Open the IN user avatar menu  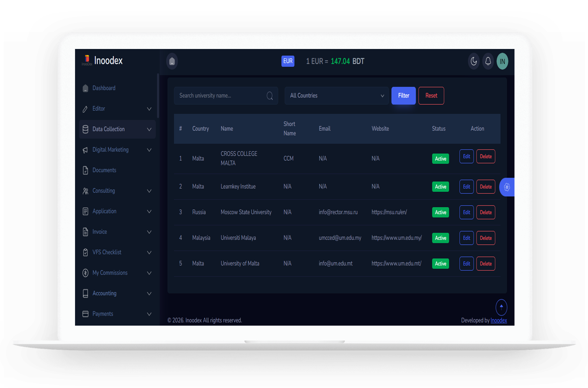click(x=502, y=61)
